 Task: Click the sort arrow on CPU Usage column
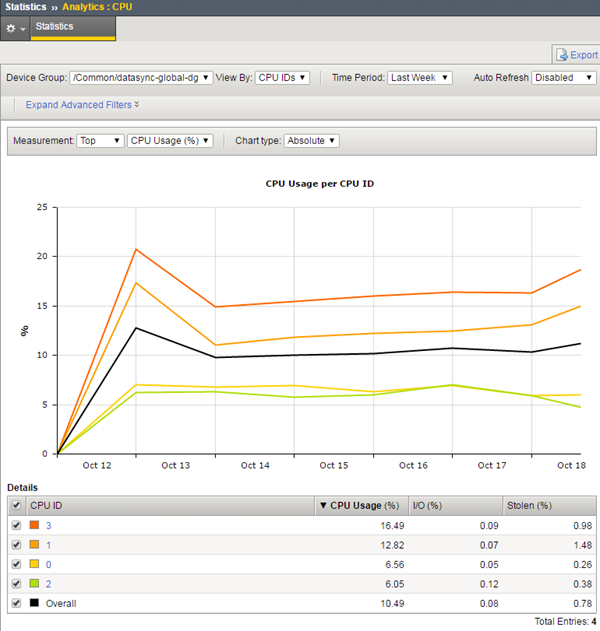[x=323, y=506]
